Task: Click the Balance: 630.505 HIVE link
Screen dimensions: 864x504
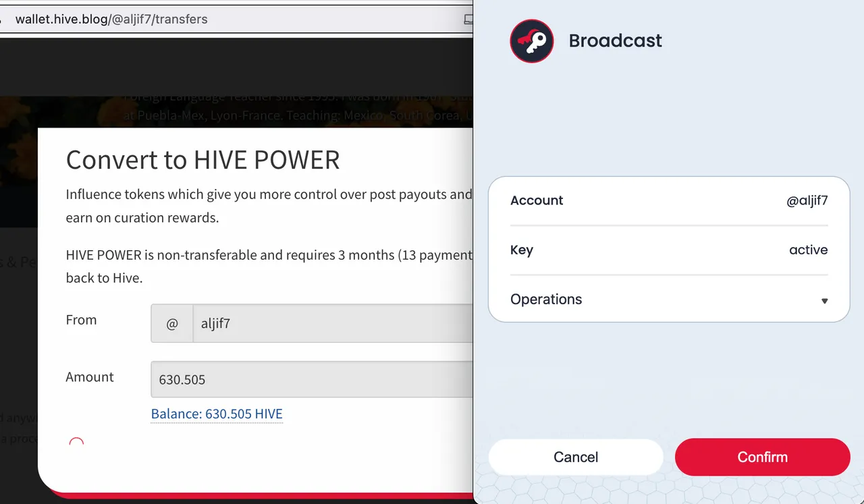Action: [217, 414]
